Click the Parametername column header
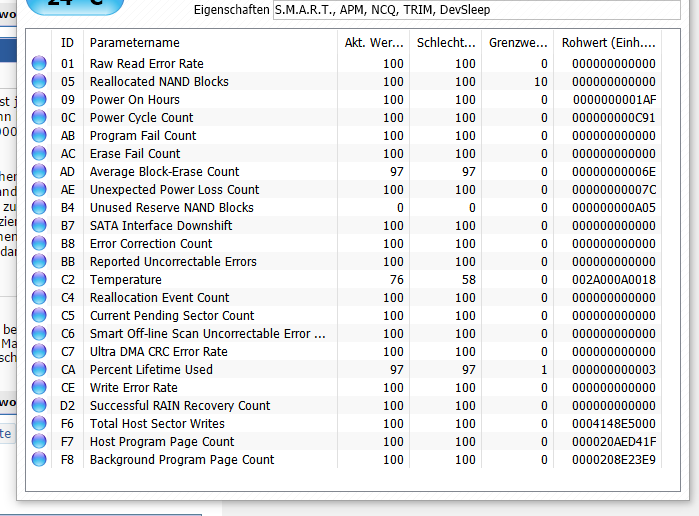Viewport: 699px width, 516px height. (x=210, y=43)
